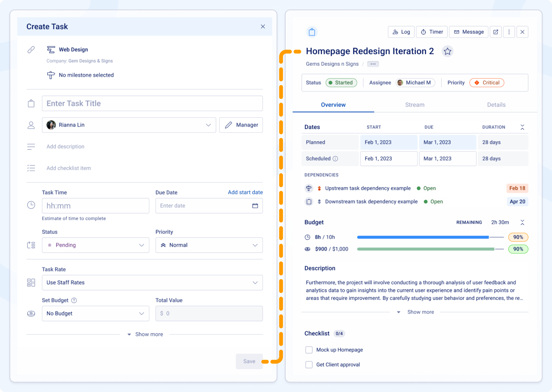Click the task clipboard icon above Homepage Redesign title
Viewport: 552px width, 392px height.
tap(312, 32)
